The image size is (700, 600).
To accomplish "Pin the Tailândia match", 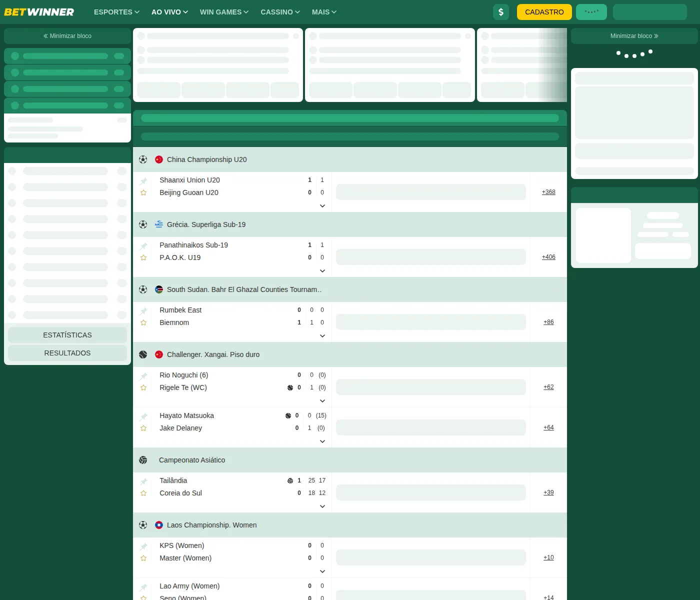I will 143,481.
